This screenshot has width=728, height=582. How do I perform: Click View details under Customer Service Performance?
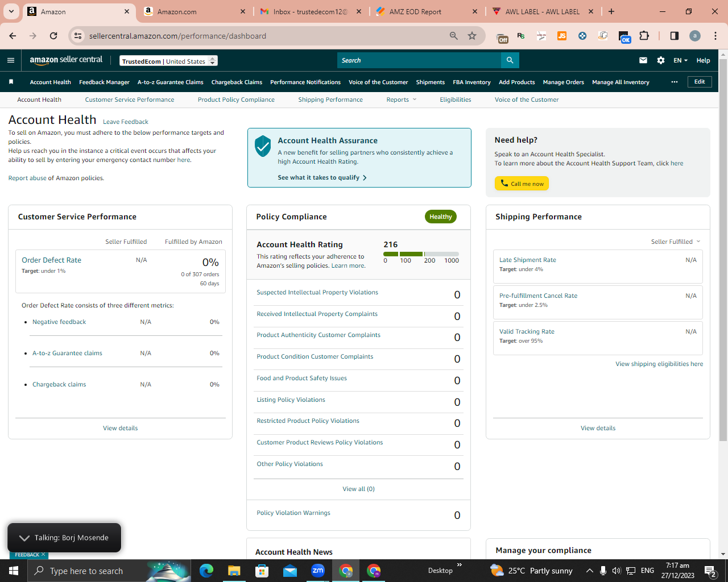click(x=120, y=428)
